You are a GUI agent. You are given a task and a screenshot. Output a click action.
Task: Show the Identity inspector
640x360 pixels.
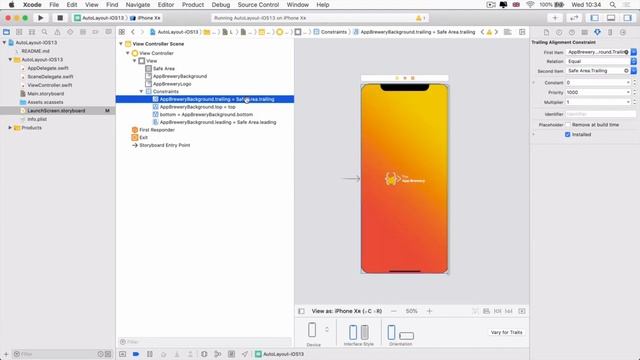584,32
